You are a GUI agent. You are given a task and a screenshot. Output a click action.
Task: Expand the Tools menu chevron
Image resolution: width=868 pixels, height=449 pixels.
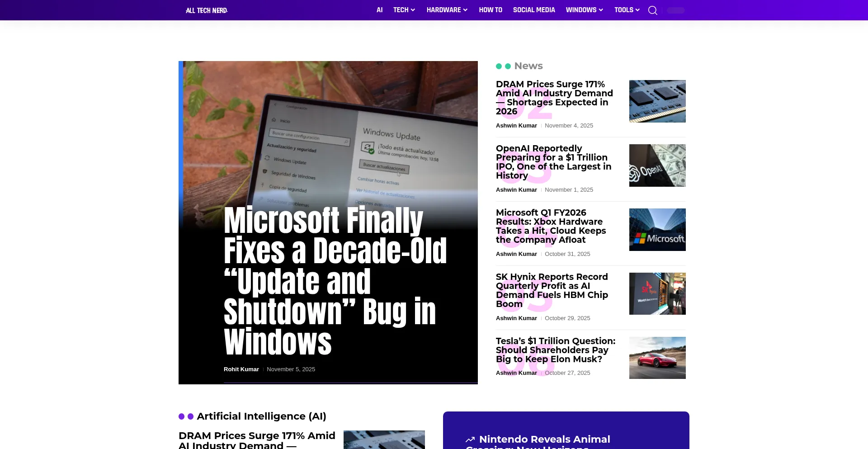tap(637, 10)
